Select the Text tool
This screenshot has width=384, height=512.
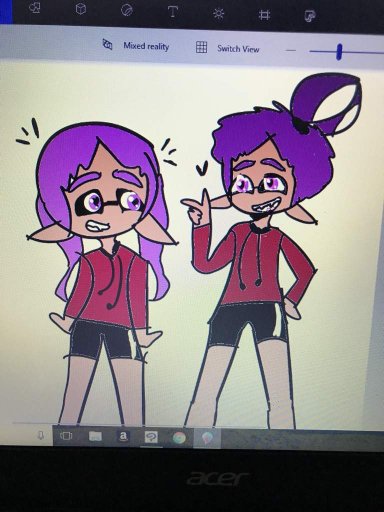173,12
